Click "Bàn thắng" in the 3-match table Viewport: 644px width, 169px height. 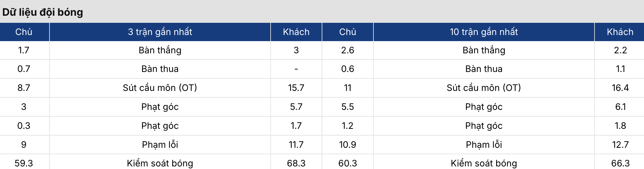[x=160, y=50]
